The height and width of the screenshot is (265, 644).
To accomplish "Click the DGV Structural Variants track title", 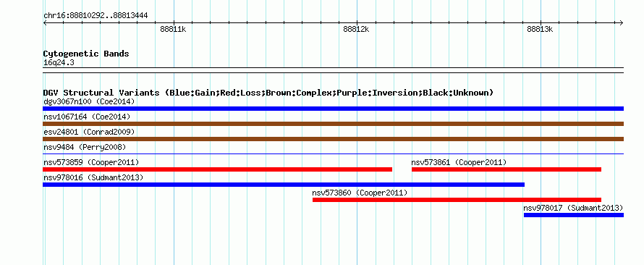I will pyautogui.click(x=268, y=93).
